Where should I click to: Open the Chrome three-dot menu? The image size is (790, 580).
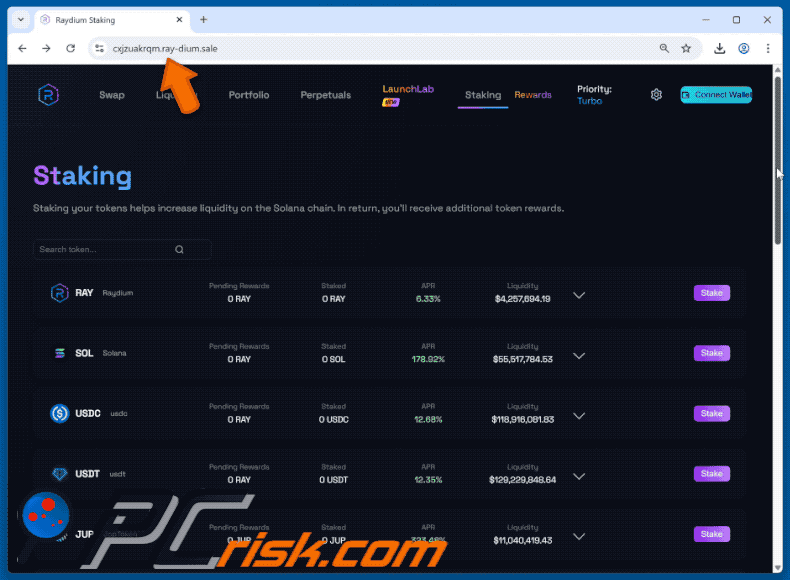[768, 48]
